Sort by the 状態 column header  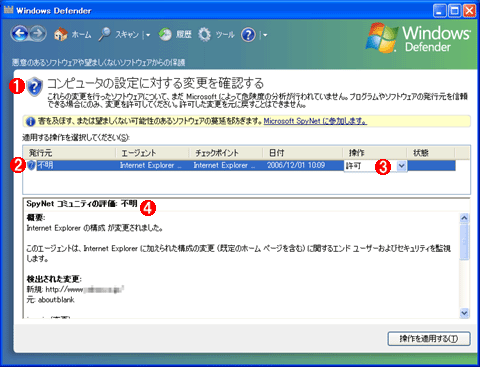pyautogui.click(x=431, y=153)
